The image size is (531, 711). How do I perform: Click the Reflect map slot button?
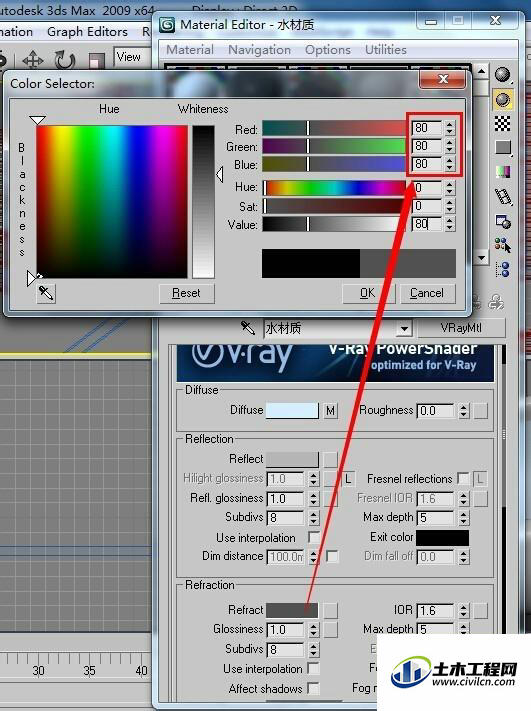pos(331,459)
